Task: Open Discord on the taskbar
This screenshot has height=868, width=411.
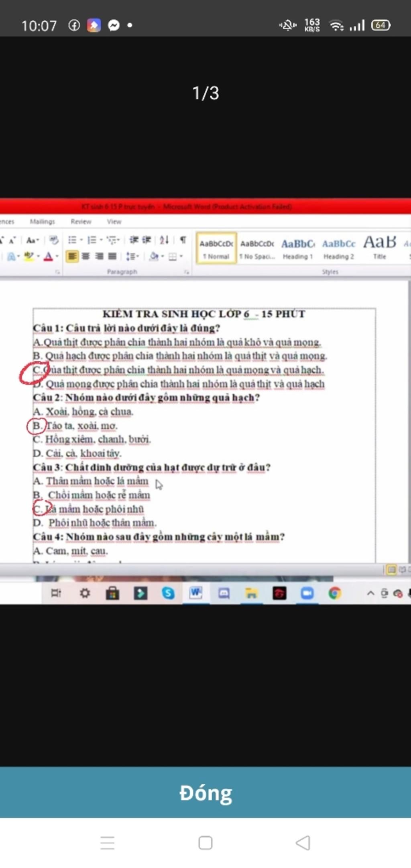Action: (x=224, y=593)
